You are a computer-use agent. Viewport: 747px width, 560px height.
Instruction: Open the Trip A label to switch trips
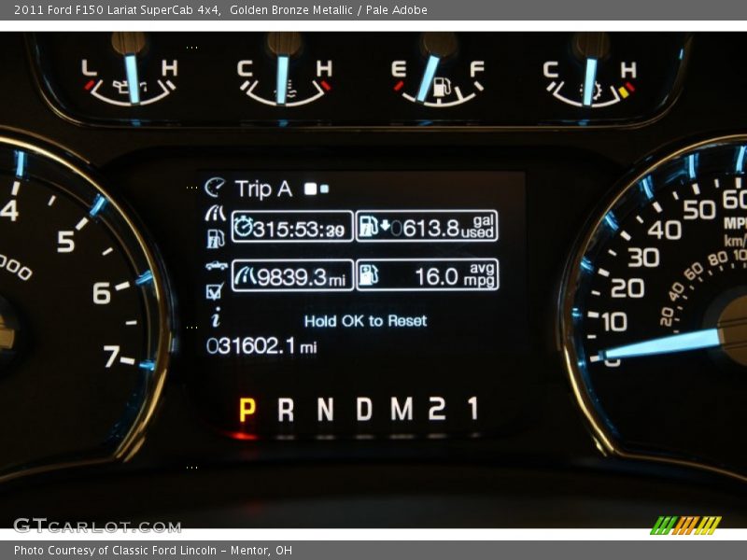(x=262, y=188)
